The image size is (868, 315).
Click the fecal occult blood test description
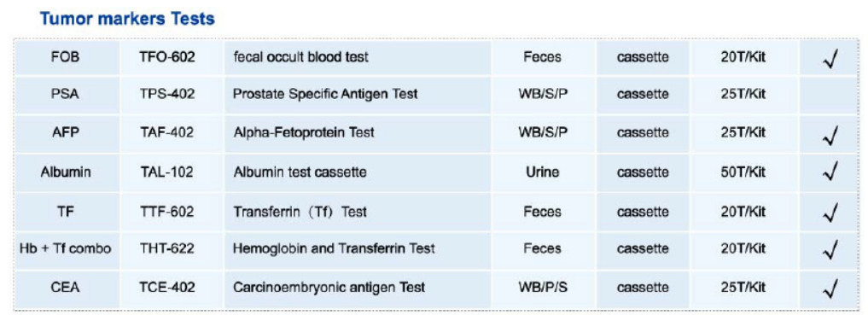[x=300, y=57]
